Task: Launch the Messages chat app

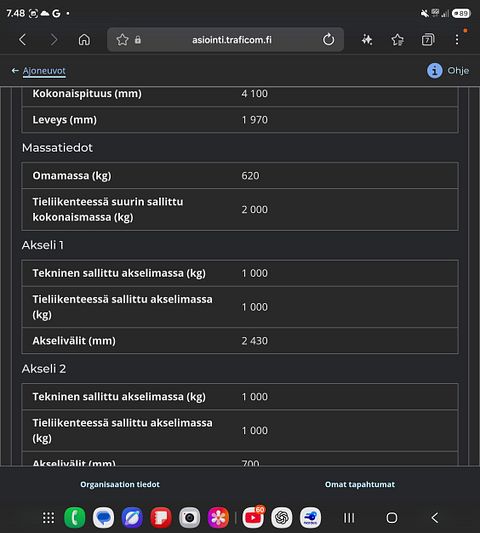Action: coord(103,518)
